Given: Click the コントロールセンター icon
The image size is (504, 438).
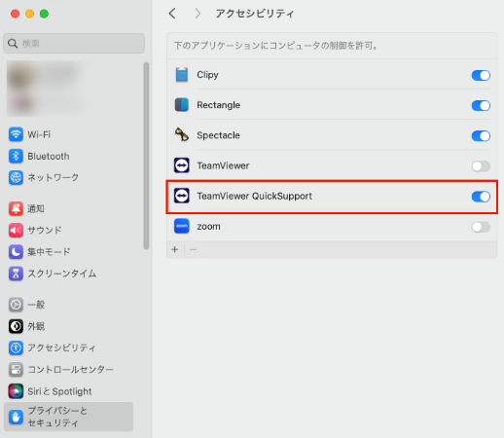Looking at the screenshot, I should [x=16, y=370].
